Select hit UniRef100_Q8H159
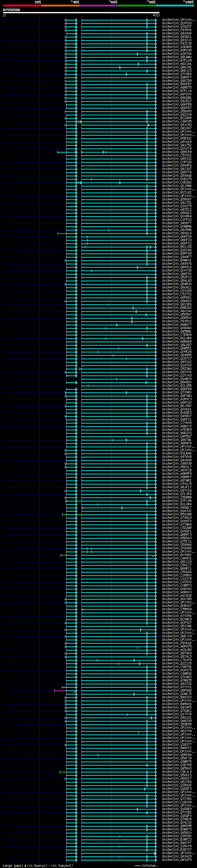The width and height of the screenshot is (197, 868). pos(177,152)
